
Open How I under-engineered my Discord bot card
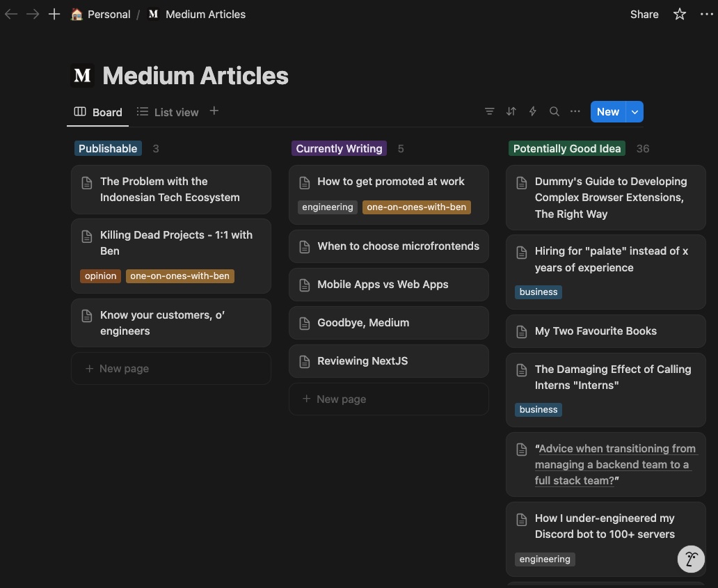(x=606, y=539)
